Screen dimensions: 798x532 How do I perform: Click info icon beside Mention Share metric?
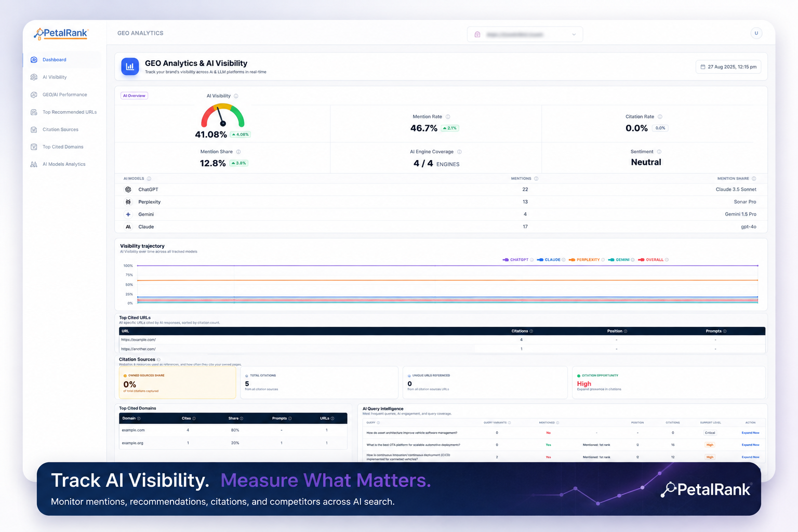click(x=238, y=152)
